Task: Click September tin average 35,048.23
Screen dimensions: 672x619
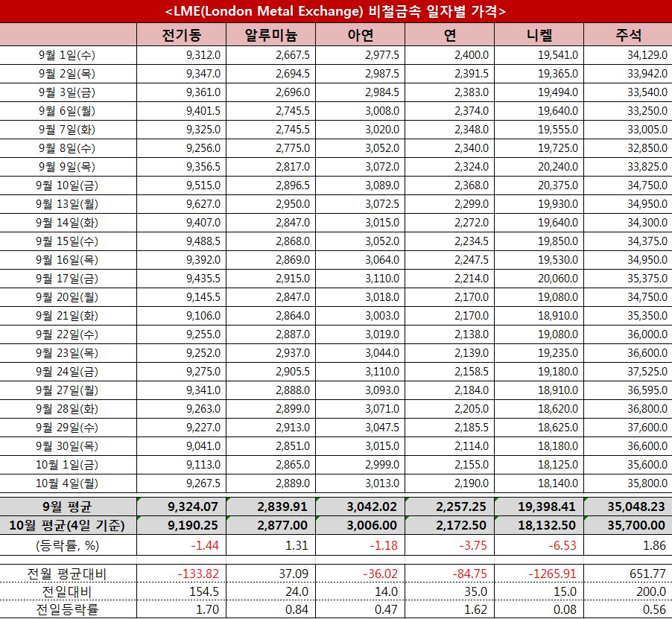Action: coord(636,507)
